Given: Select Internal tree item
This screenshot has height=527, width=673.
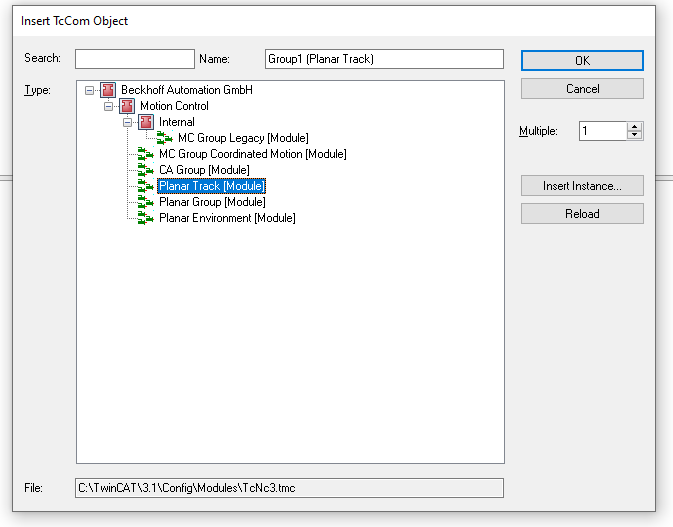Looking at the screenshot, I should (x=176, y=122).
